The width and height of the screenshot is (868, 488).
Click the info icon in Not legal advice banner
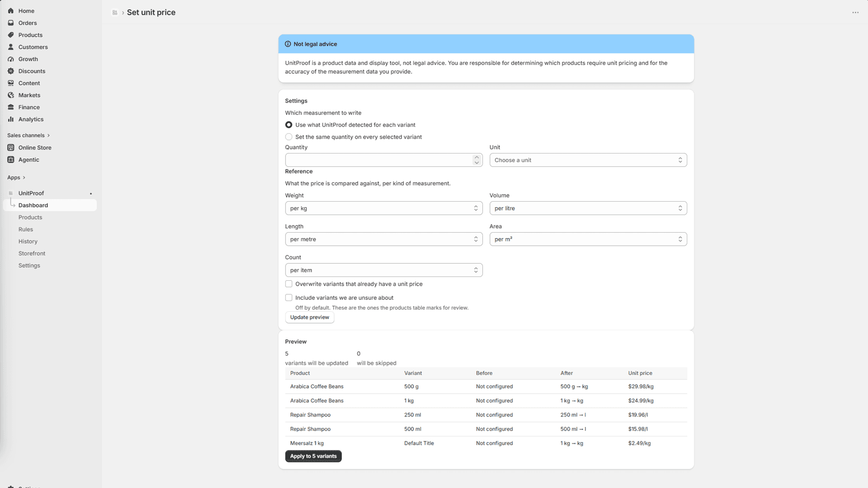[288, 44]
